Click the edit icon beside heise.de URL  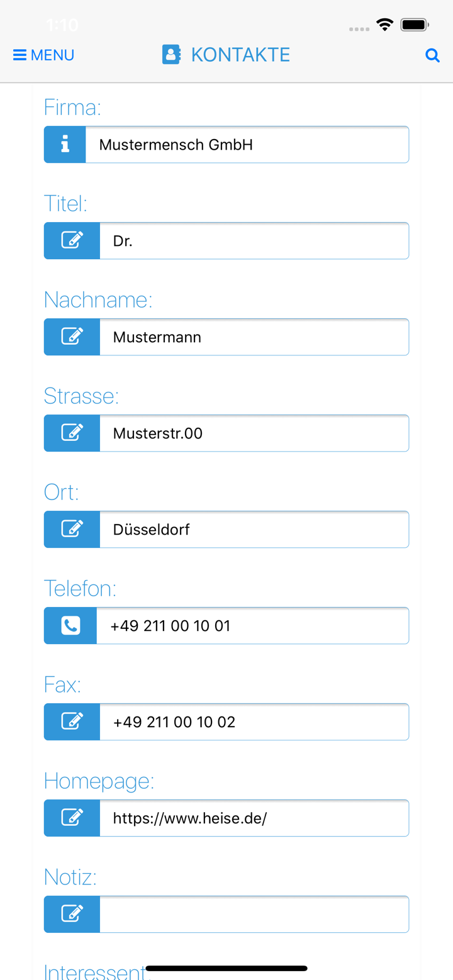[x=72, y=818]
